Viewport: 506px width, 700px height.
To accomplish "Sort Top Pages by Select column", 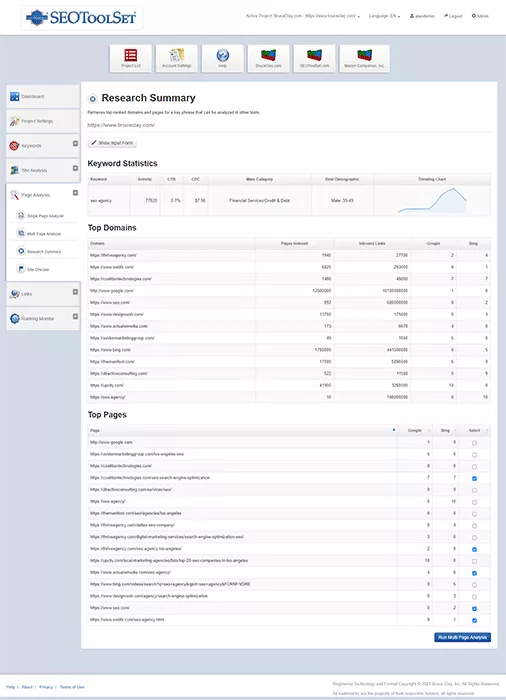I will pyautogui.click(x=474, y=430).
